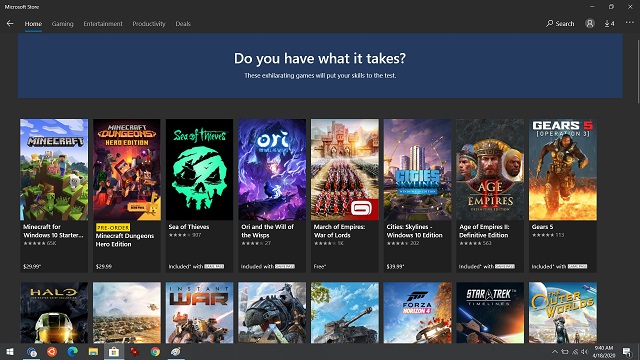
Task: Open the Sea of Thieves game tile
Action: (x=199, y=196)
